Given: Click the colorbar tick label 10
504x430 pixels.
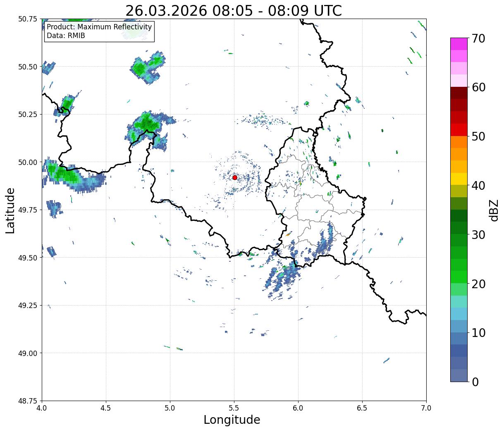Looking at the screenshot, I should (x=478, y=332).
